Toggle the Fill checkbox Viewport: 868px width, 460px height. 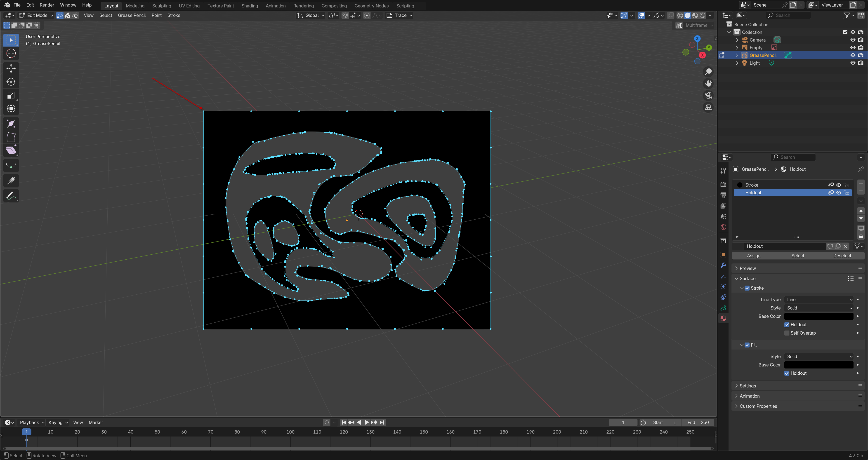pos(747,345)
